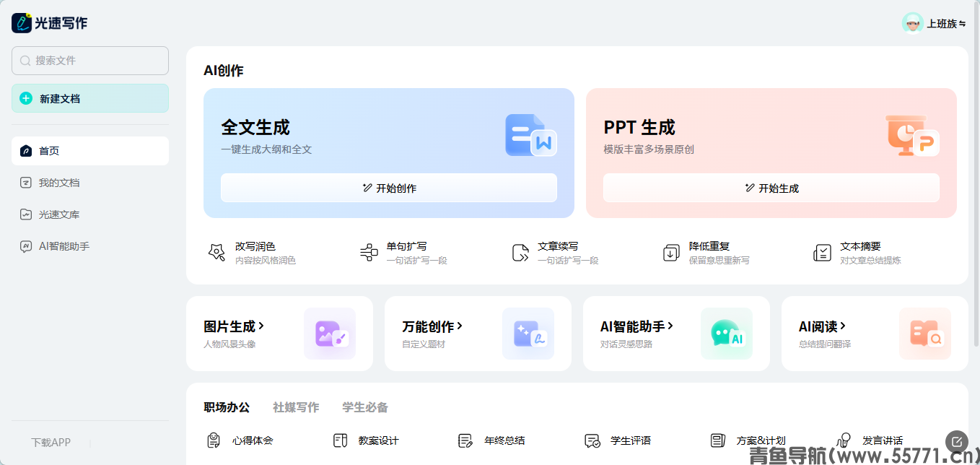Click the AI阅读 book search icon
This screenshot has height=465, width=980.
pos(925,334)
